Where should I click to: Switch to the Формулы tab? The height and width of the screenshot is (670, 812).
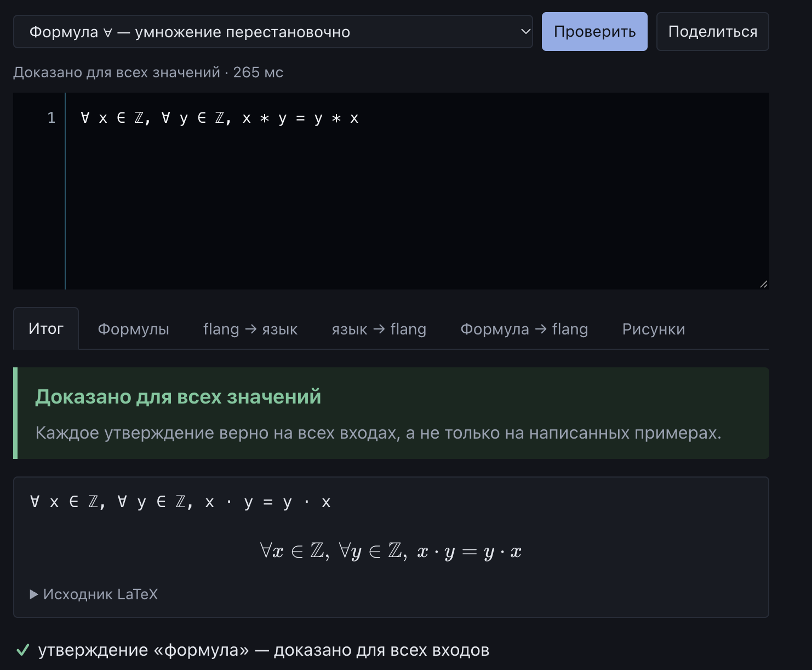click(134, 329)
